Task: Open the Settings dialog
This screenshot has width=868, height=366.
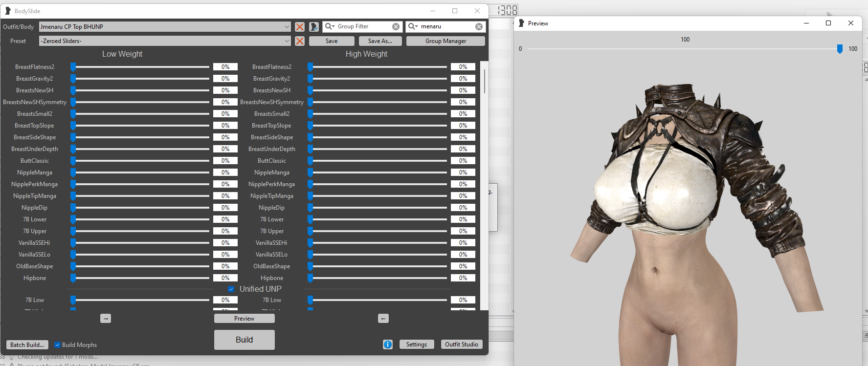Action: [416, 344]
